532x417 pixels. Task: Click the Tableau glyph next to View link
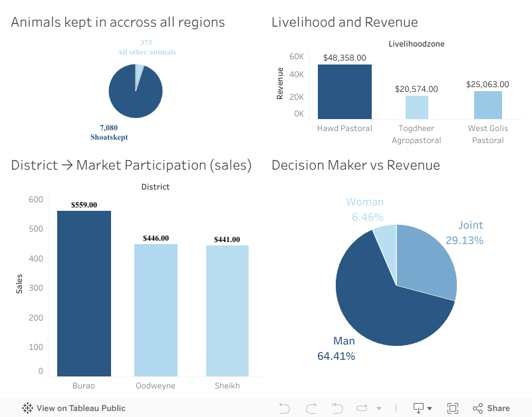click(x=27, y=408)
